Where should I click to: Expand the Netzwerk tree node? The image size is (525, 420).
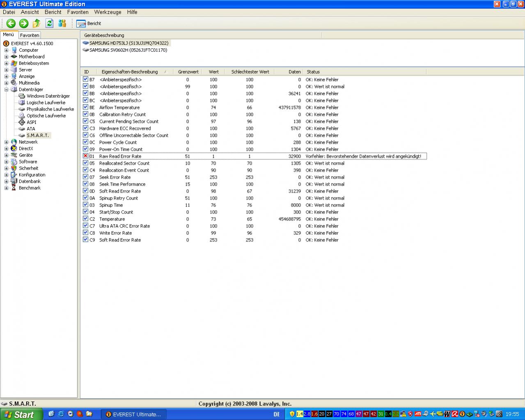[6, 142]
